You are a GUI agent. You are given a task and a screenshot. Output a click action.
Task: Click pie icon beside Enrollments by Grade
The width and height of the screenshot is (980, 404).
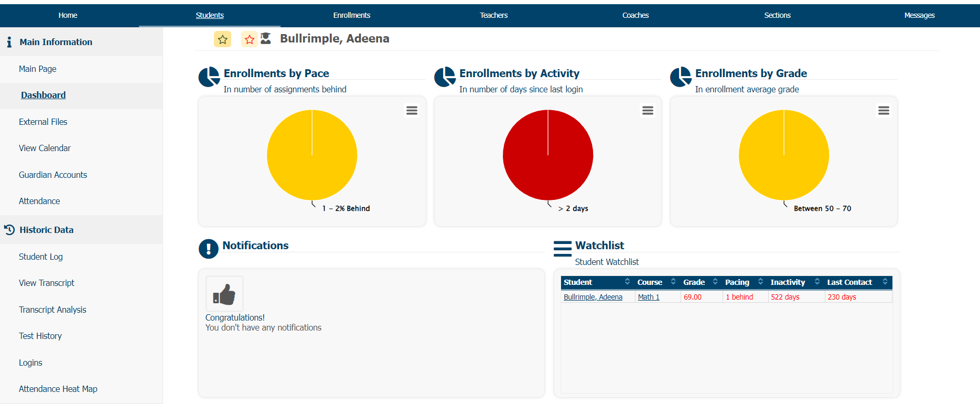pos(681,77)
